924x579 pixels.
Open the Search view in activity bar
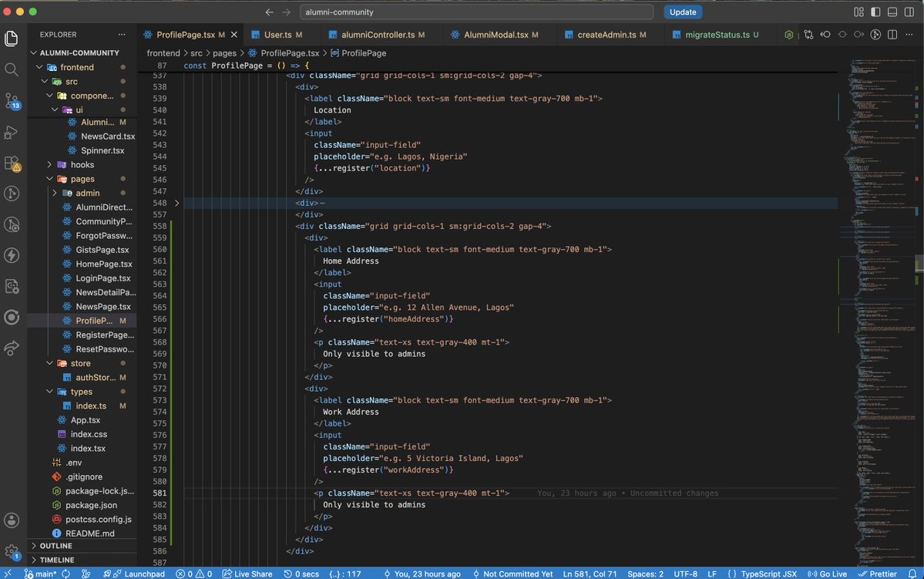12,69
